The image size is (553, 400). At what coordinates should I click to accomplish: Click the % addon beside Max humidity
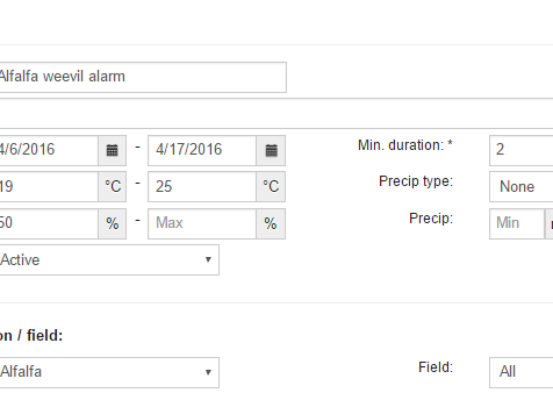click(271, 224)
